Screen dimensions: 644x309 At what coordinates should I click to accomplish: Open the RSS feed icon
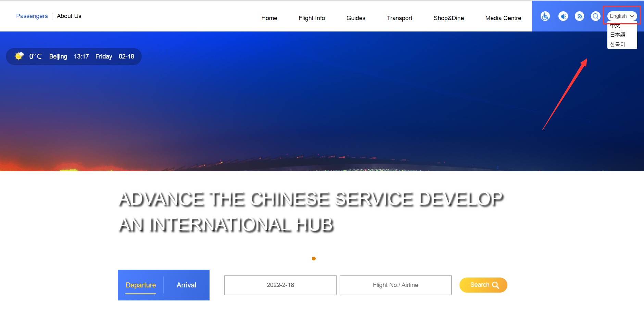pyautogui.click(x=579, y=16)
